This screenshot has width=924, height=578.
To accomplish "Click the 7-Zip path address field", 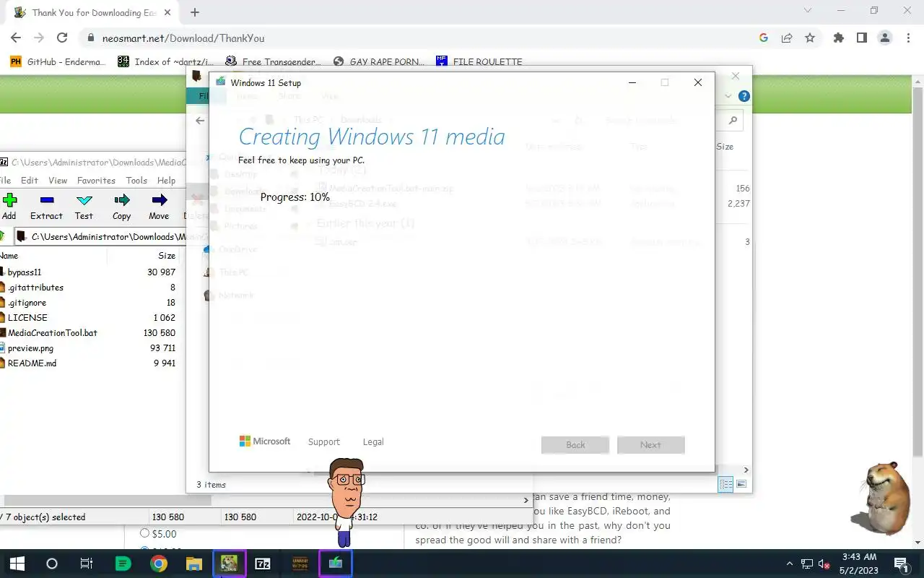I will tap(101, 236).
